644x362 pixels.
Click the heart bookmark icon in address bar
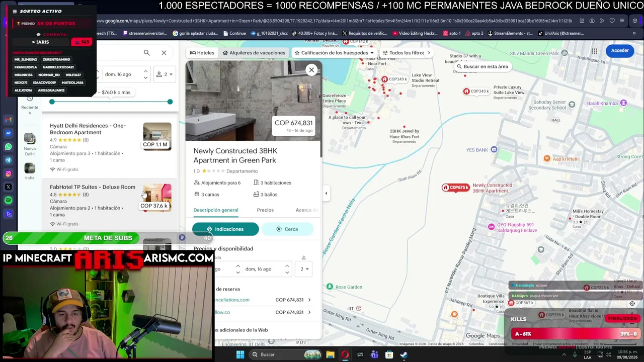[x=612, y=21]
